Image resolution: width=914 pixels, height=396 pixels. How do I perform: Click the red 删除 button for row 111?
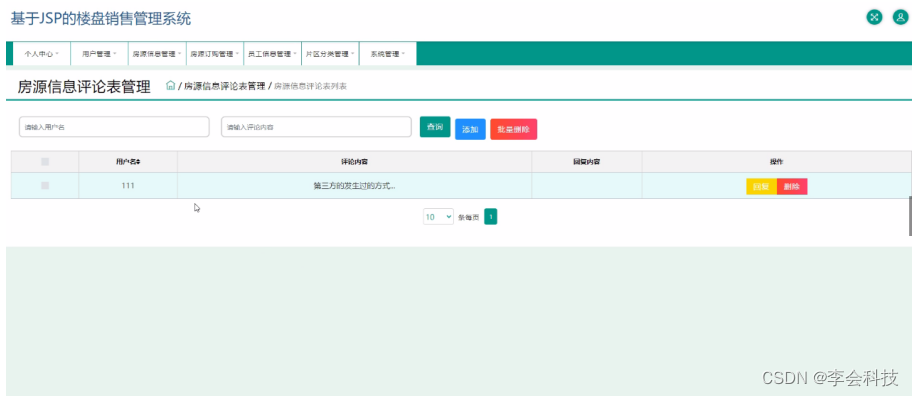click(x=792, y=187)
